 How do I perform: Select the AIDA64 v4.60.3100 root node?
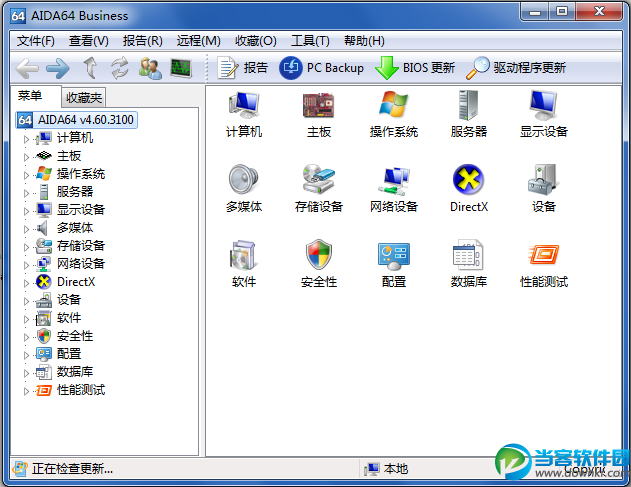pos(76,120)
